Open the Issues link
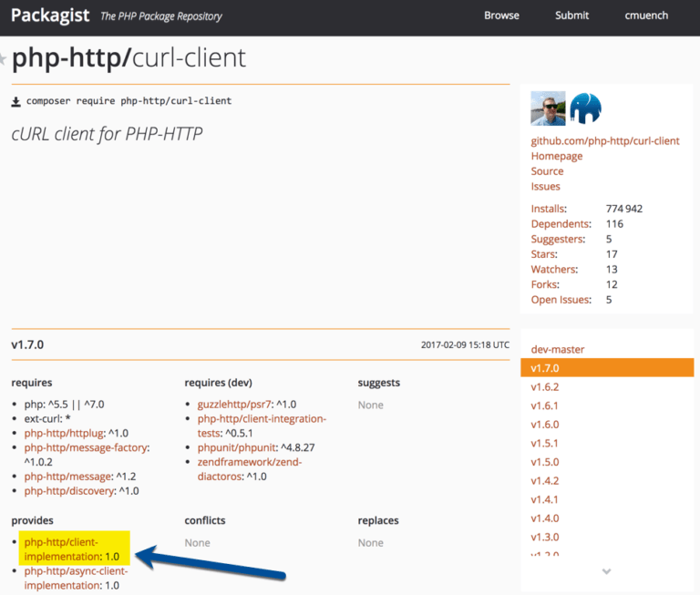This screenshot has height=595, width=700. point(546,187)
